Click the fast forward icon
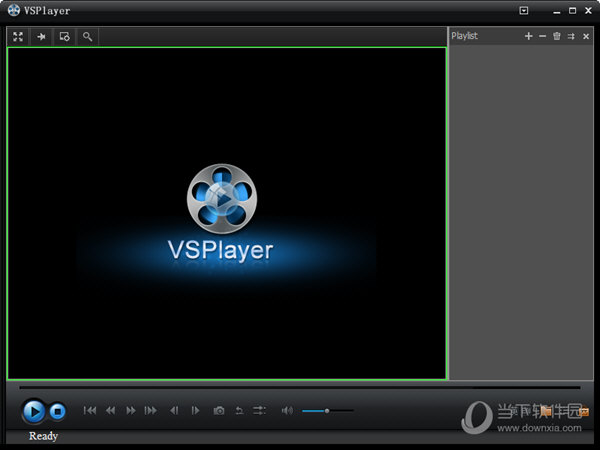Screen dimensions: 600x450 [x=131, y=410]
